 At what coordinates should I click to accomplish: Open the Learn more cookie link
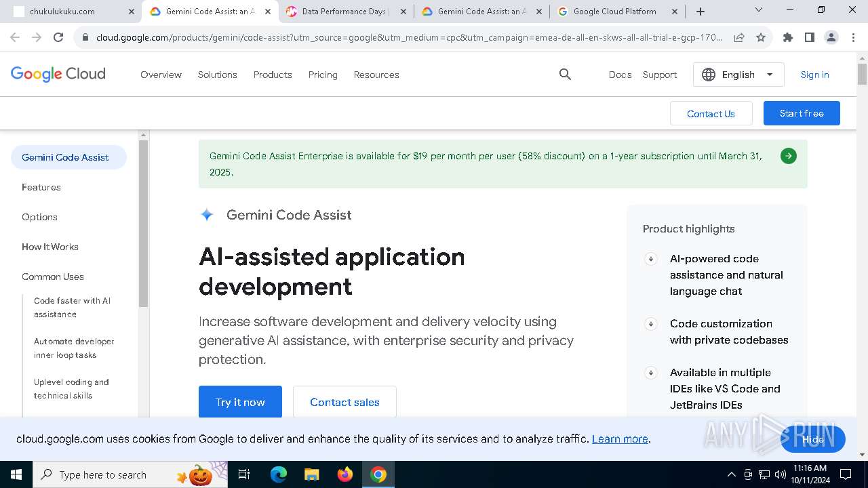pos(620,439)
